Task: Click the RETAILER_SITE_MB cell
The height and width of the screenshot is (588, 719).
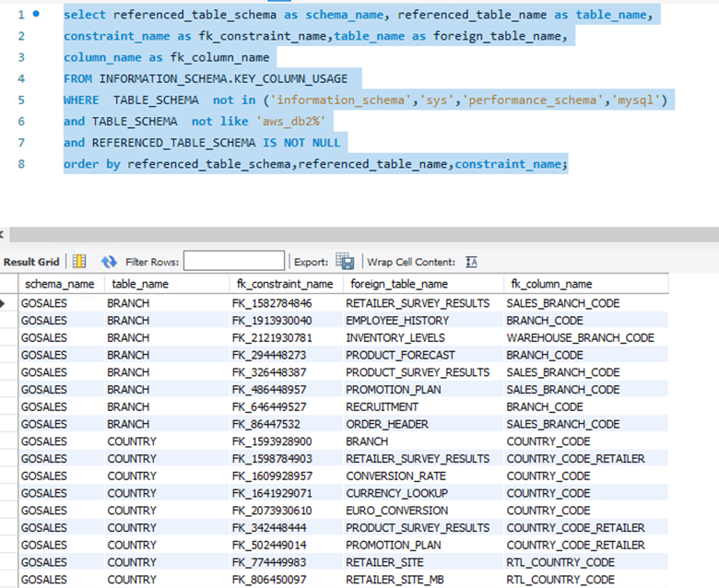Action: click(395, 580)
